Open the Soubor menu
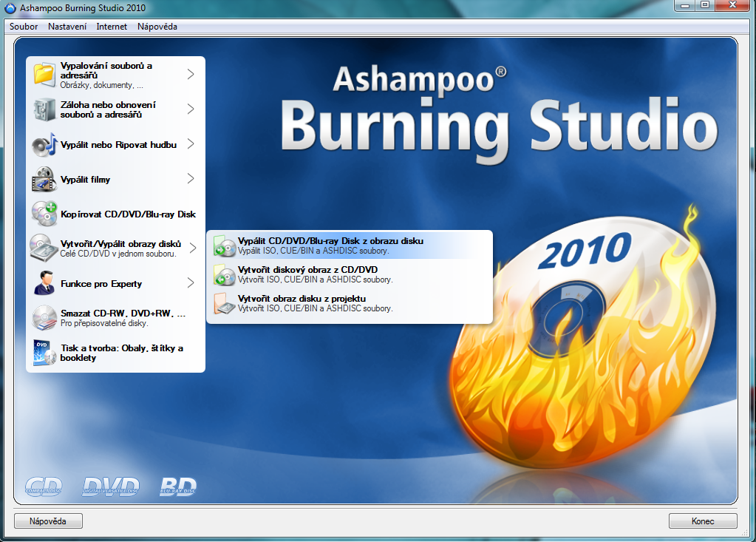756x542 pixels. 24,27
